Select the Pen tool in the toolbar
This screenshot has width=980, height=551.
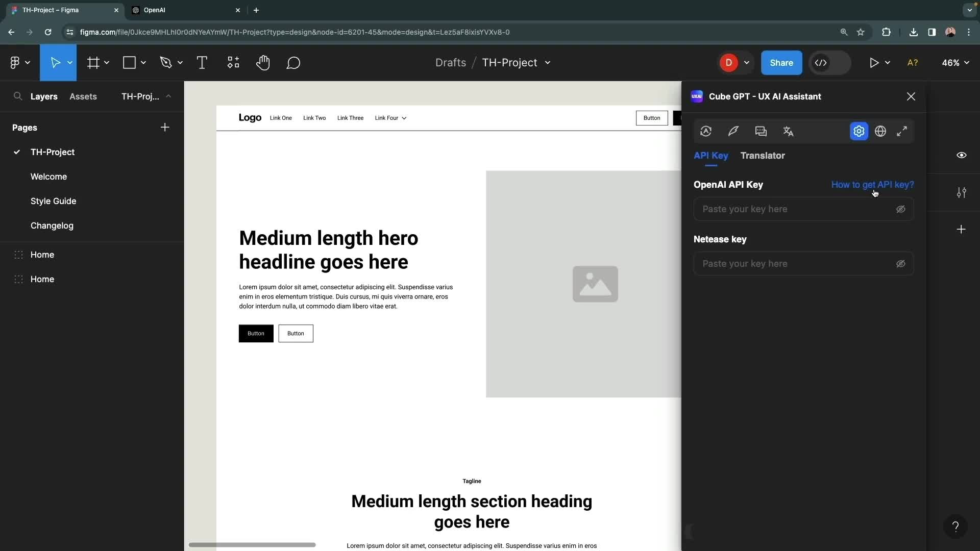(166, 62)
